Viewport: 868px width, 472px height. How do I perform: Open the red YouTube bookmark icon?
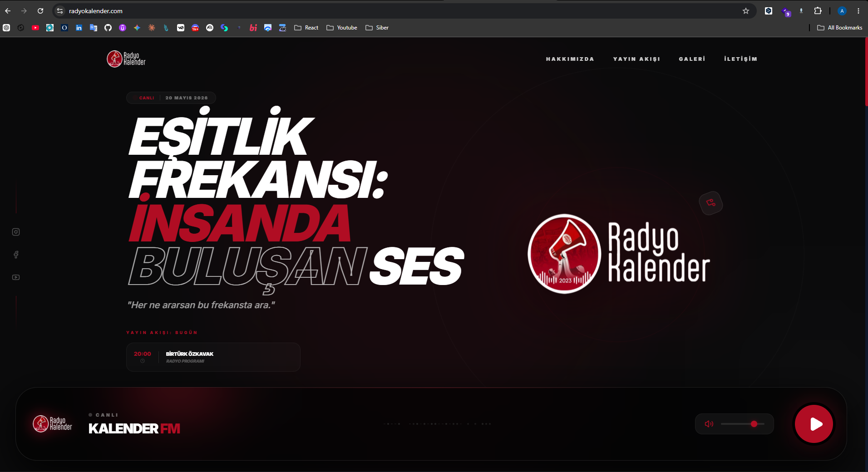coord(35,28)
